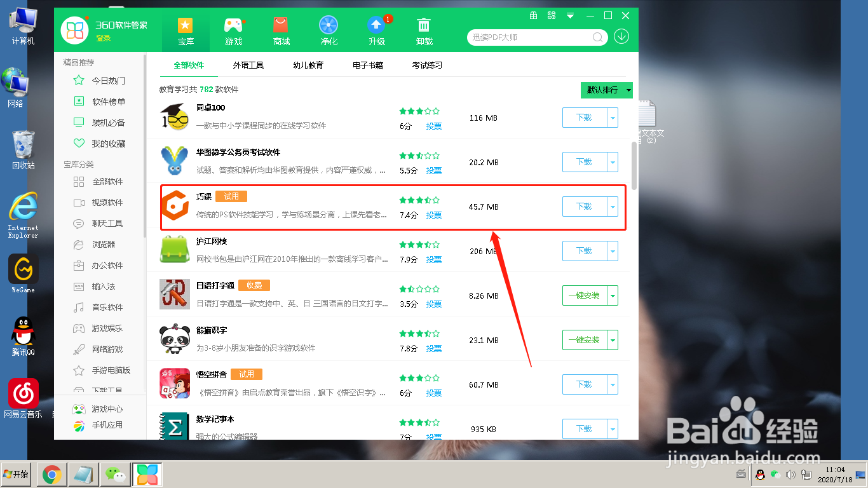Screen dimensions: 868x488
Task: Click the 同桌100 app icon
Action: (x=175, y=118)
